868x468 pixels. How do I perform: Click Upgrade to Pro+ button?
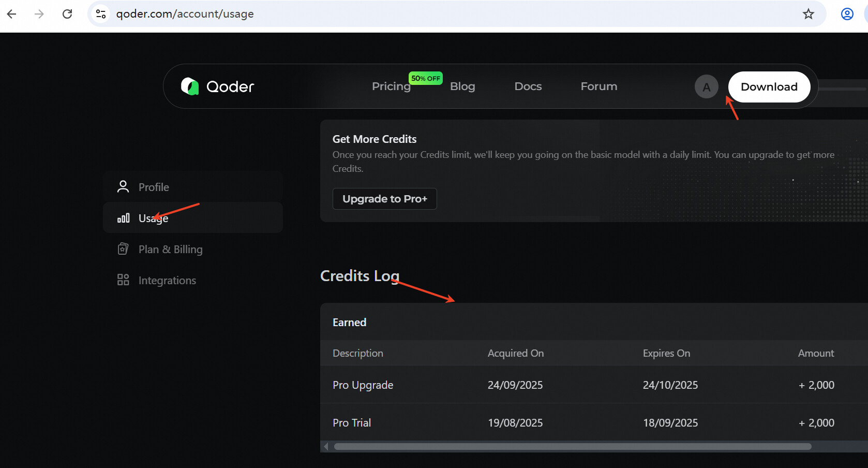pos(385,199)
